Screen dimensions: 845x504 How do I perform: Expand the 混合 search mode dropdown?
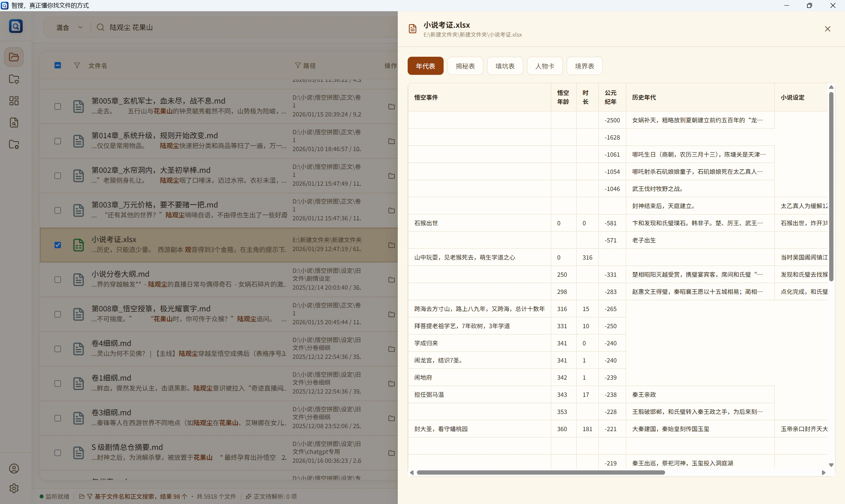pos(69,27)
